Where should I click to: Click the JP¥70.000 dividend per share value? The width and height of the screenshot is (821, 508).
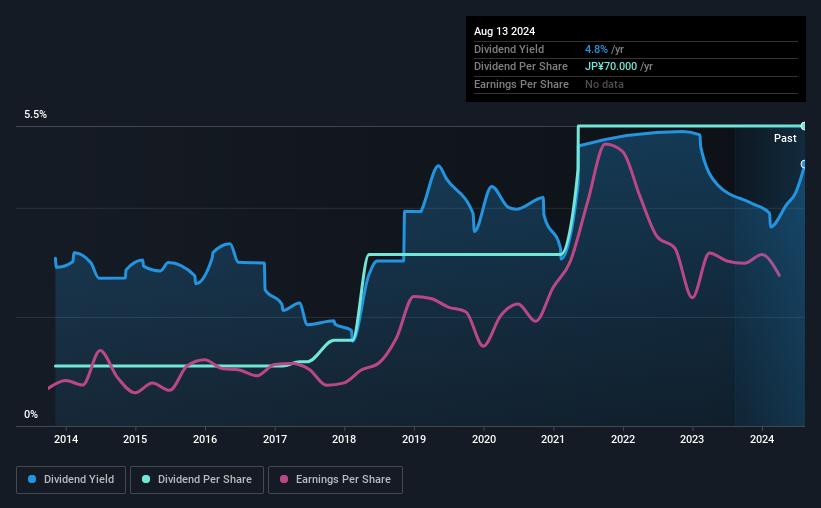[x=611, y=67]
